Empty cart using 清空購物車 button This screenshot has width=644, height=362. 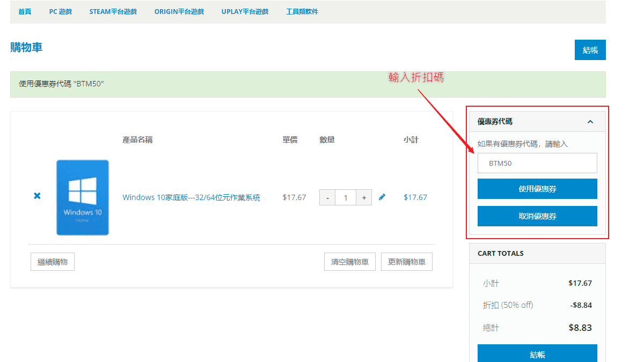(x=349, y=262)
